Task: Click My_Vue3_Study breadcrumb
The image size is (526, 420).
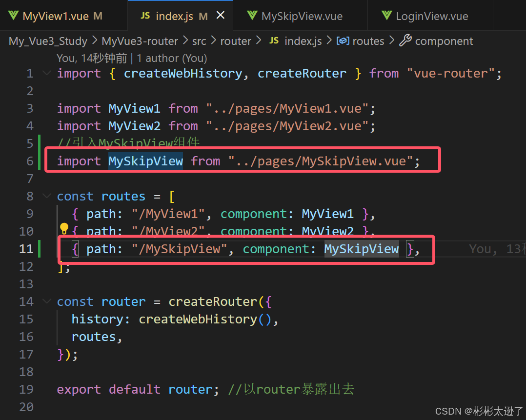Action: click(x=48, y=41)
